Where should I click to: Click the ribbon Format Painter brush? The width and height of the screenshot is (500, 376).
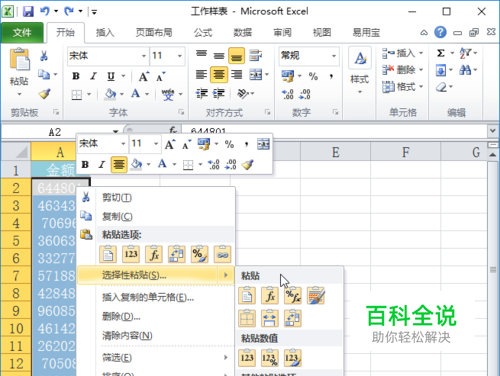[x=44, y=94]
